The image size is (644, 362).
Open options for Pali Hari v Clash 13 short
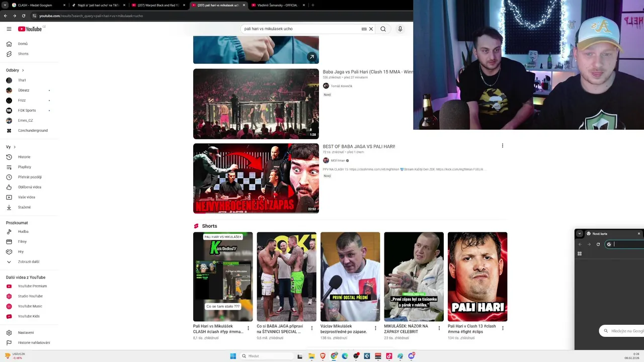(x=503, y=328)
